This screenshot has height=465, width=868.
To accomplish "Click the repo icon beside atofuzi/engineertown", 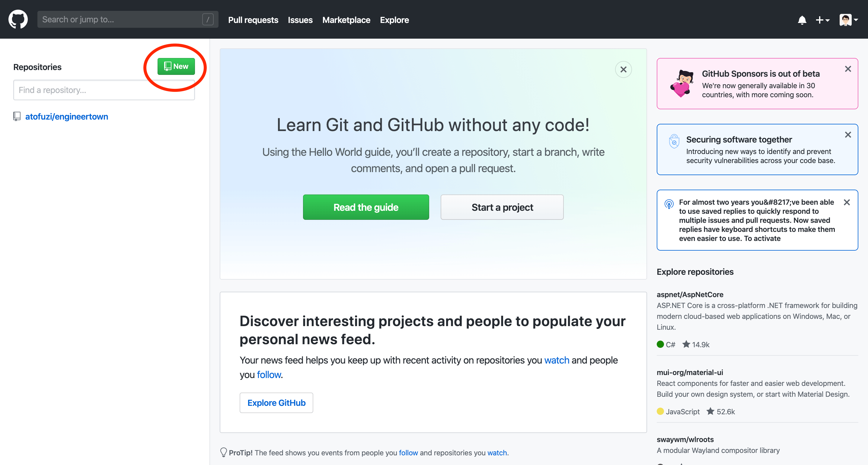I will point(17,116).
